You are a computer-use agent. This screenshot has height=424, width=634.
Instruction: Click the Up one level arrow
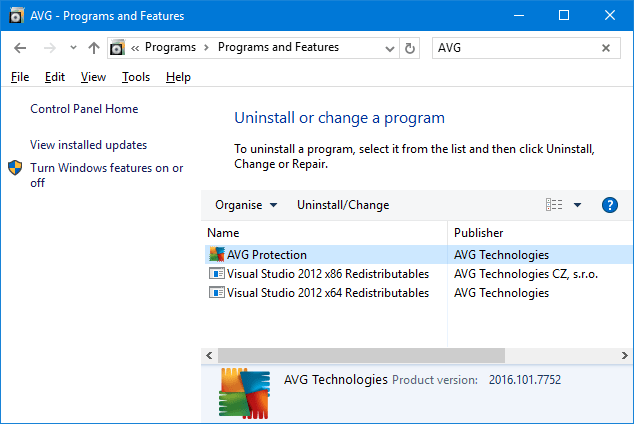coord(94,48)
